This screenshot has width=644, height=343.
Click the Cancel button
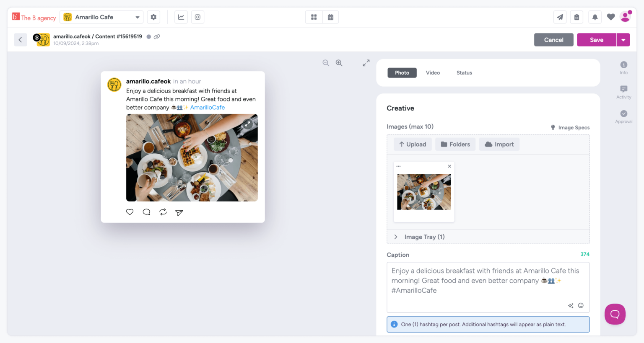[553, 40]
